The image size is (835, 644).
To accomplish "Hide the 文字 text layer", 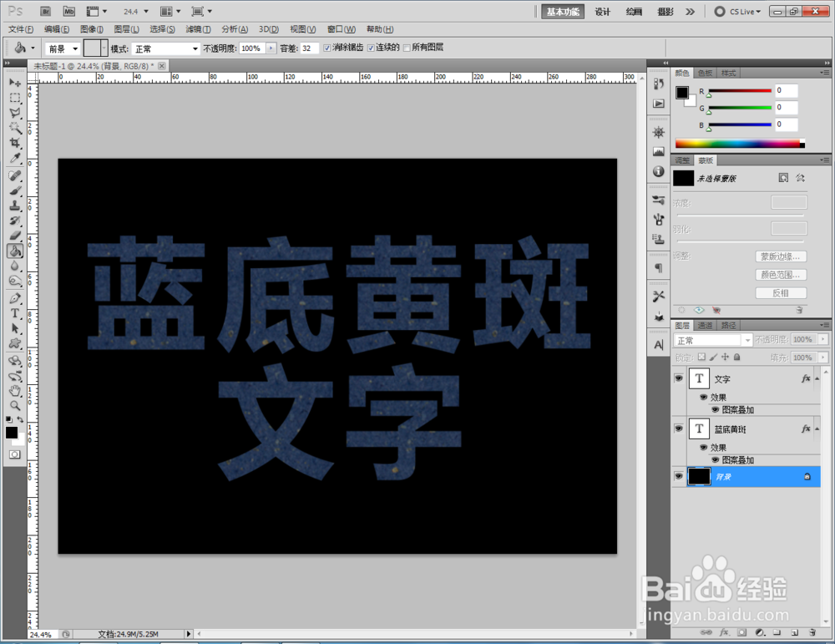I will [678, 378].
